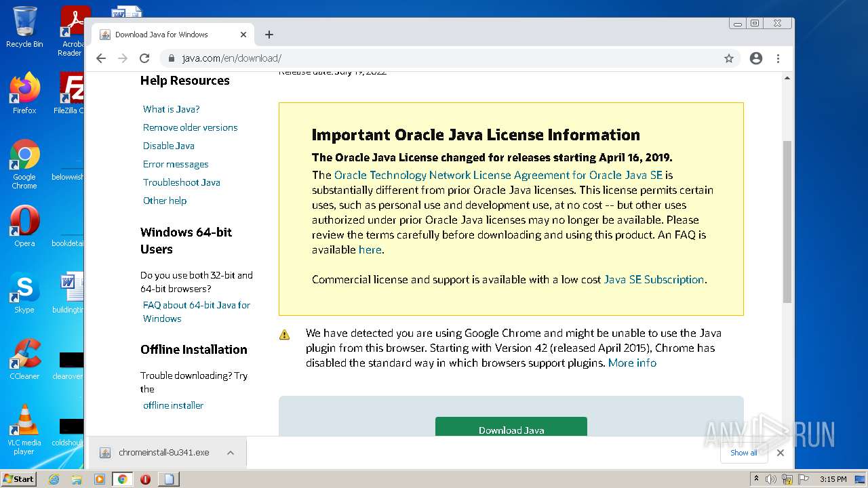Click the yellow warning triangle icon
This screenshot has height=488, width=868.
point(285,334)
